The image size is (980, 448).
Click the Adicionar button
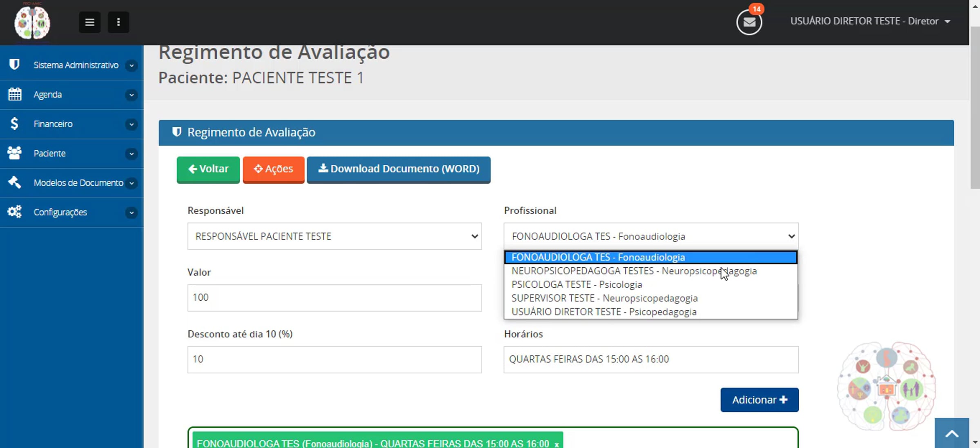pyautogui.click(x=759, y=399)
